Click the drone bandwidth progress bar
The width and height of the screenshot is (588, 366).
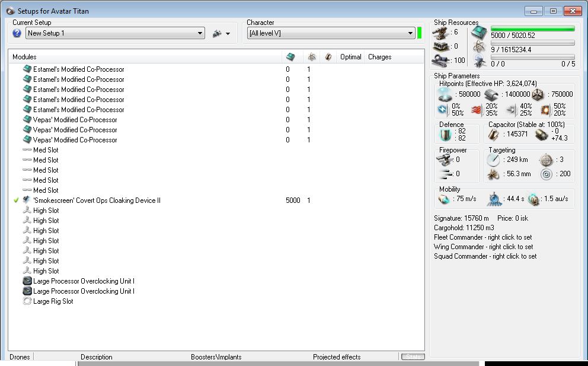(532, 57)
